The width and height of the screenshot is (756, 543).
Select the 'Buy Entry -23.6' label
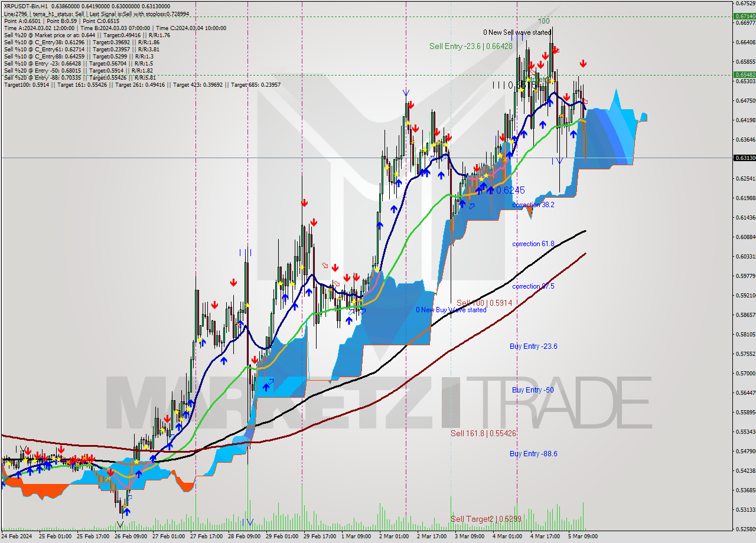pos(533,346)
